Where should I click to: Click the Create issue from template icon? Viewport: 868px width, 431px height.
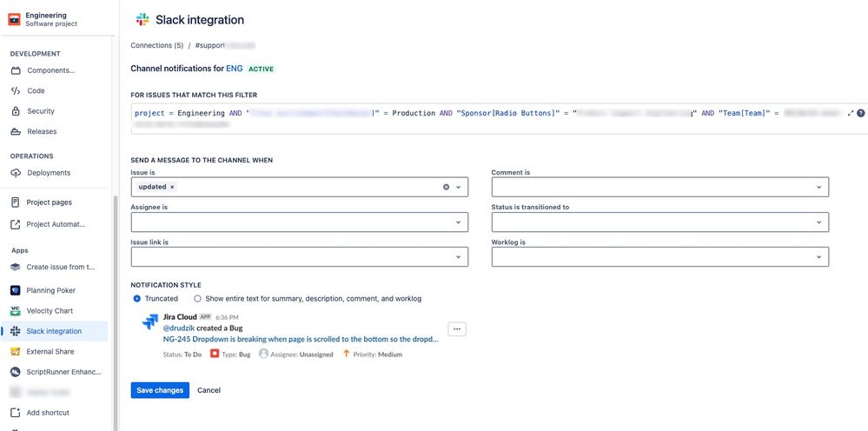click(x=16, y=268)
